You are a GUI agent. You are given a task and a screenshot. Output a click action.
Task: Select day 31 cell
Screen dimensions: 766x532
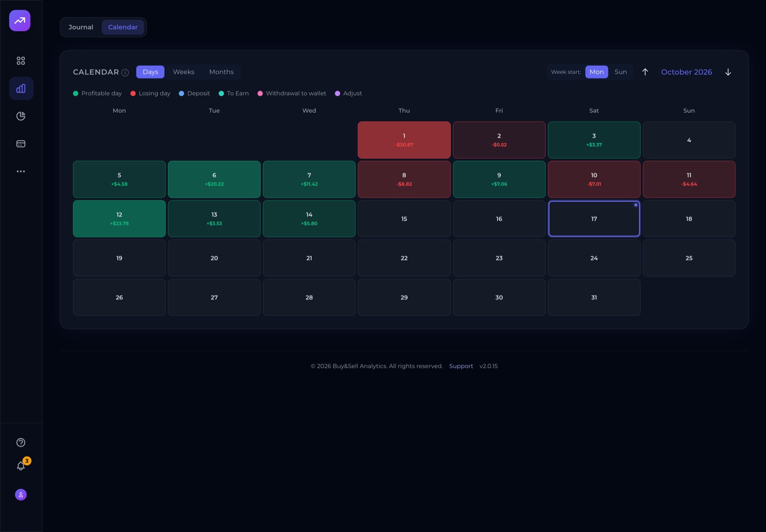pos(594,297)
